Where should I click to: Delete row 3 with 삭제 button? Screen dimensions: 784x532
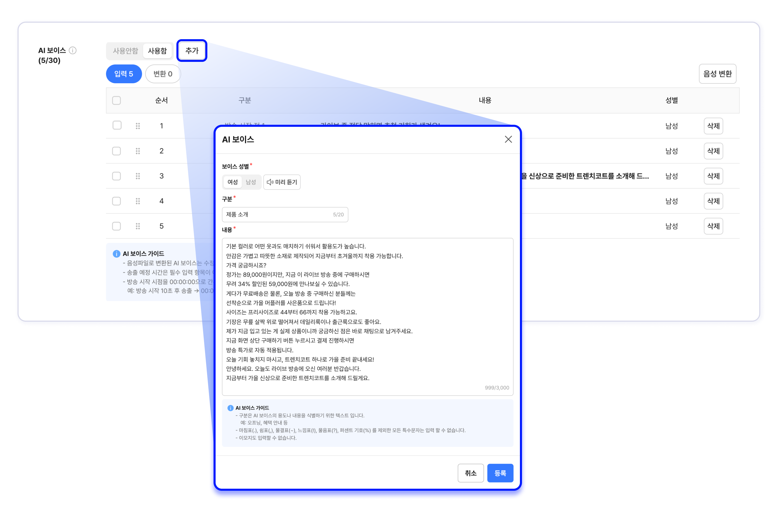(x=713, y=176)
